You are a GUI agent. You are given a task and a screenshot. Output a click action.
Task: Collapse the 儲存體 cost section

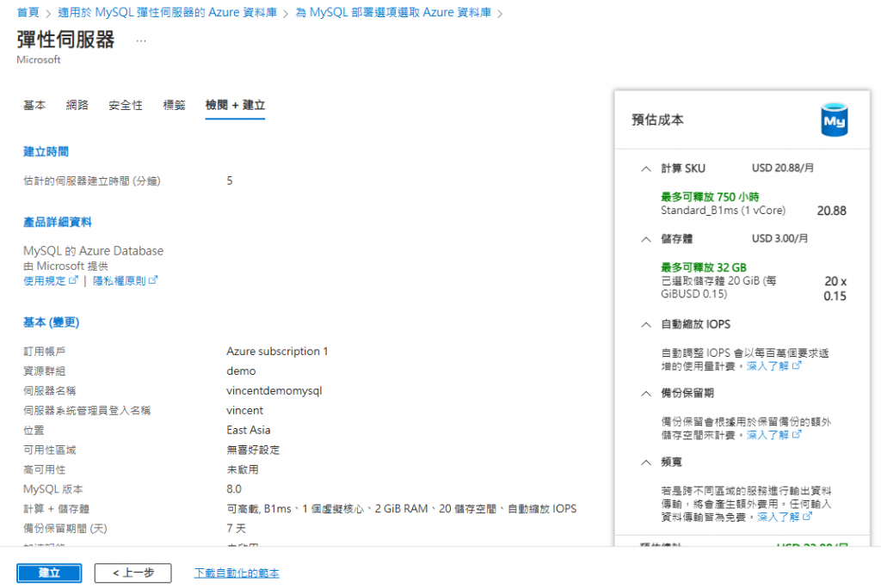point(646,239)
